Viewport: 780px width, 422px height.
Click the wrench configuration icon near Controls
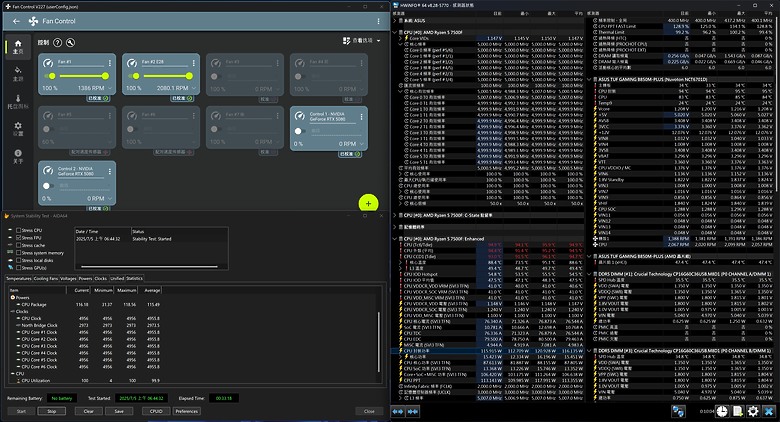71,43
